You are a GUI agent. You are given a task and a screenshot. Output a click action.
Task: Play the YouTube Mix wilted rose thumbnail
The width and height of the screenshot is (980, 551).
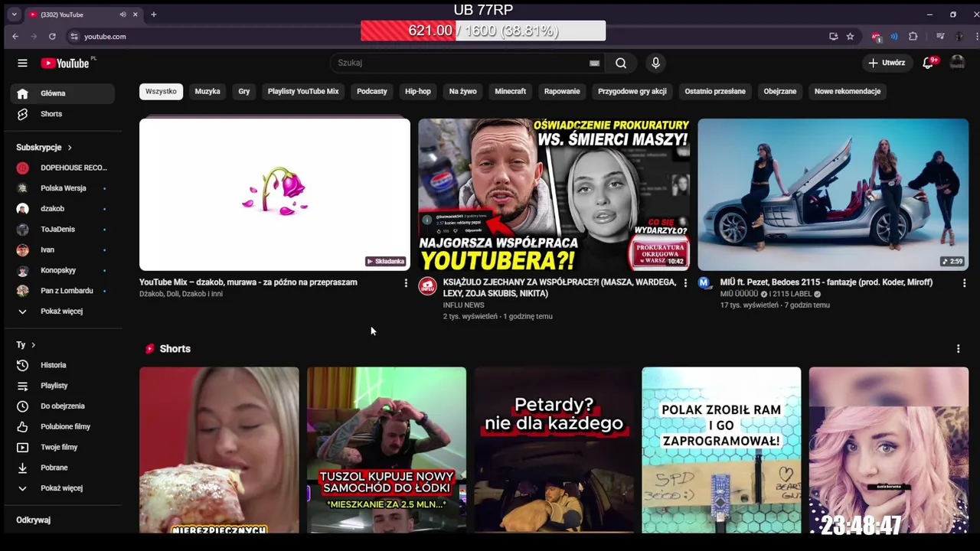coord(275,194)
